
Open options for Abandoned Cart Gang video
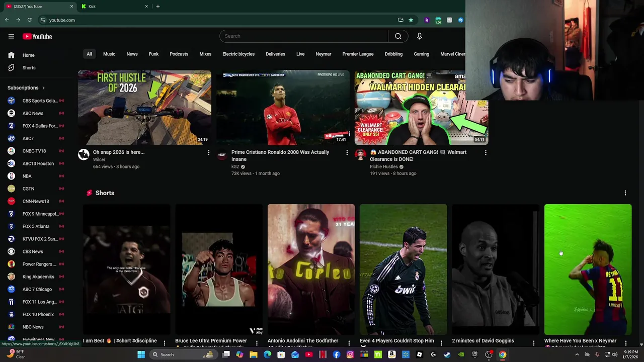tap(486, 152)
